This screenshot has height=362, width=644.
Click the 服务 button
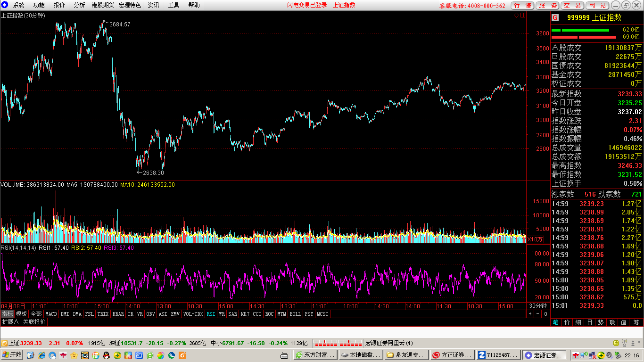[x=548, y=6]
